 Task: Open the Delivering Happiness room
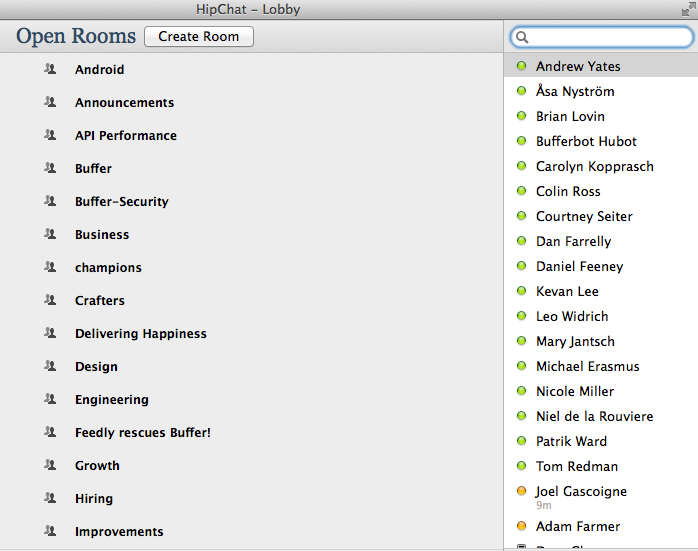click(141, 334)
